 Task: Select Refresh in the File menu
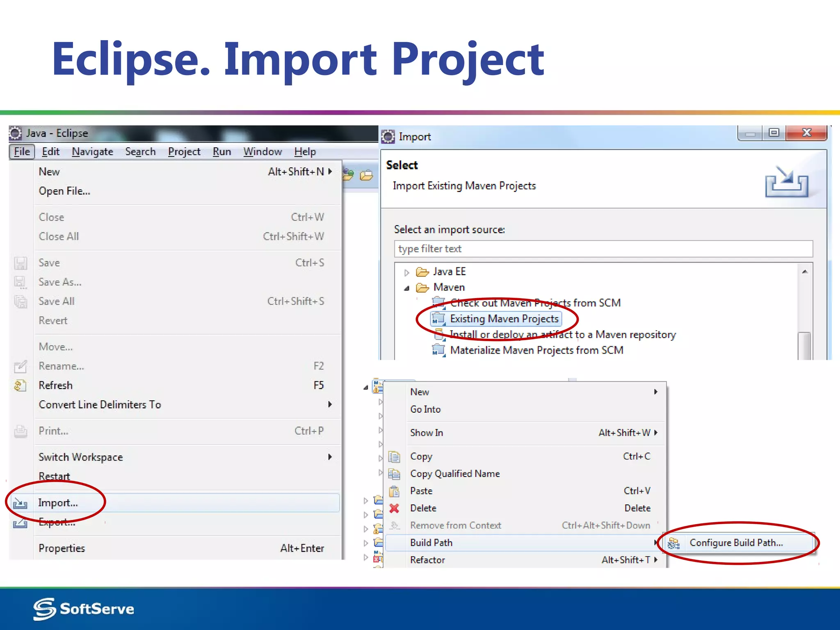187,386
